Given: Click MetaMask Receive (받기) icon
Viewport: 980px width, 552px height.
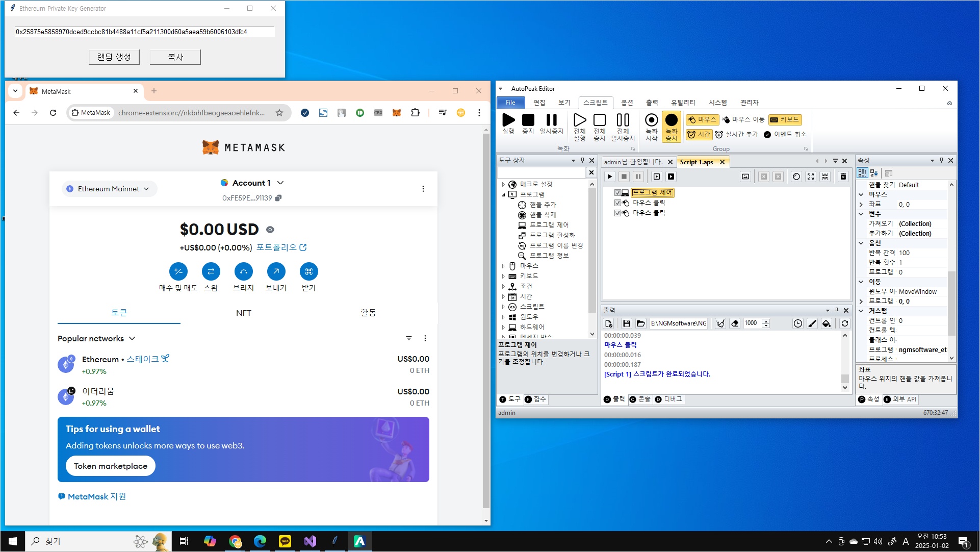Looking at the screenshot, I should click(309, 271).
